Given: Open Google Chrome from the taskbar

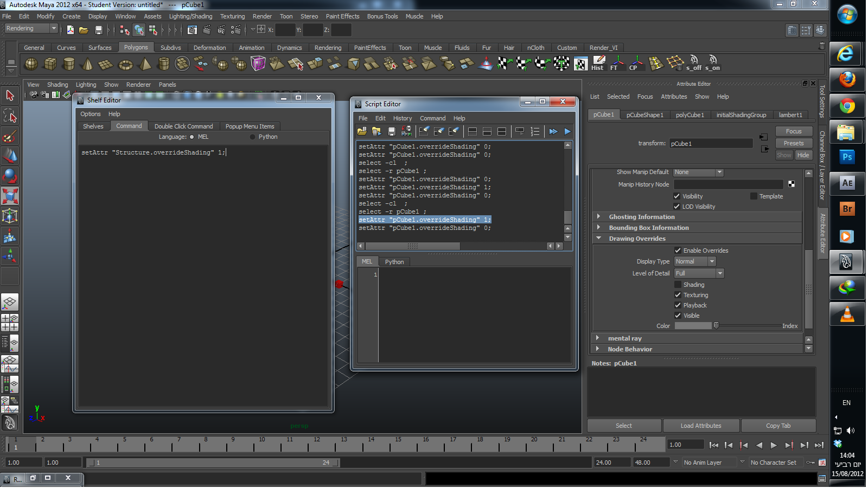Looking at the screenshot, I should click(847, 106).
